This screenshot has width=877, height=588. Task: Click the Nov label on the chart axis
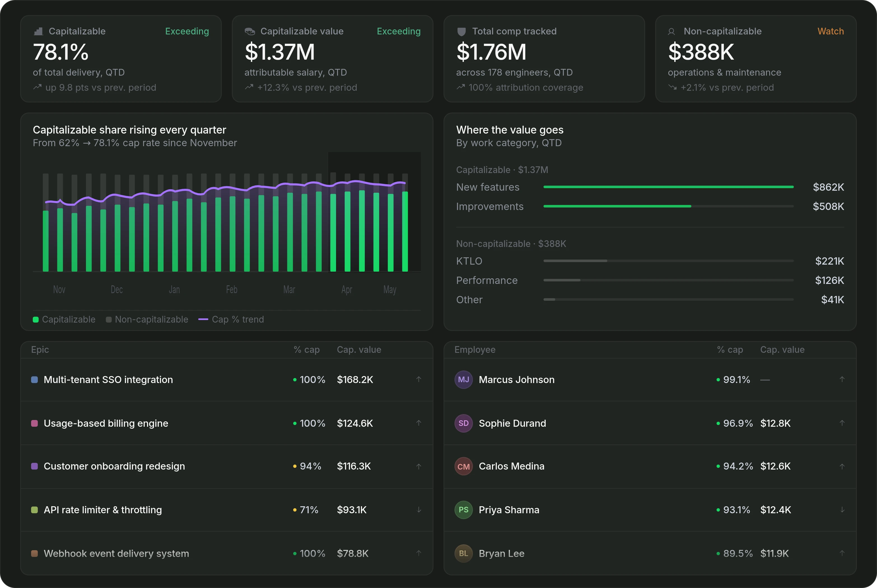[59, 290]
